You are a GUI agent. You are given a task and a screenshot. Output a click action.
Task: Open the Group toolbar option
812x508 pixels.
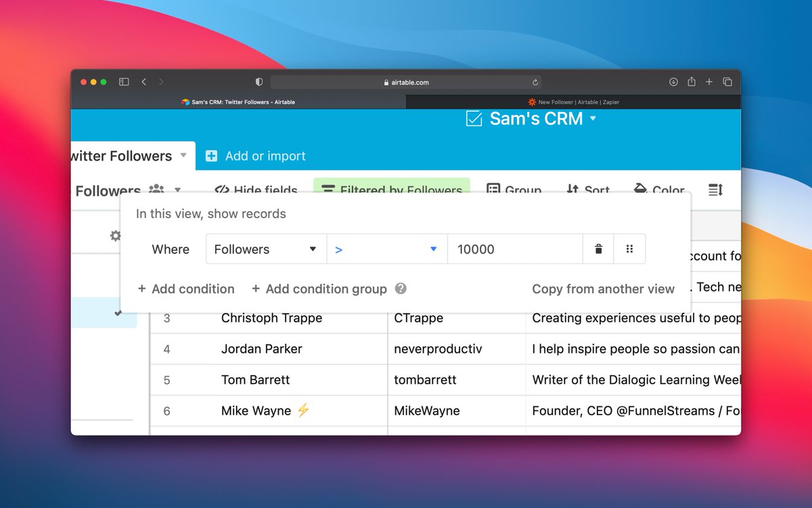click(x=514, y=190)
